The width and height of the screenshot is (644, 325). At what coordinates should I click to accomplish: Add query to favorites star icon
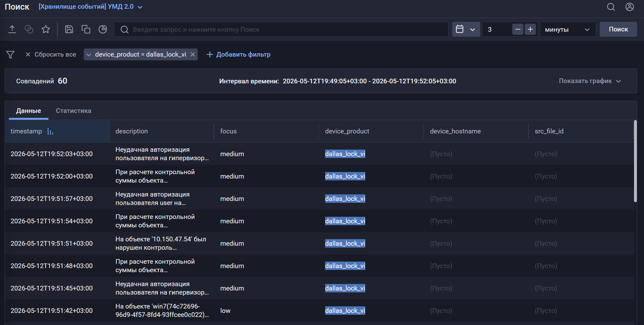(x=46, y=29)
